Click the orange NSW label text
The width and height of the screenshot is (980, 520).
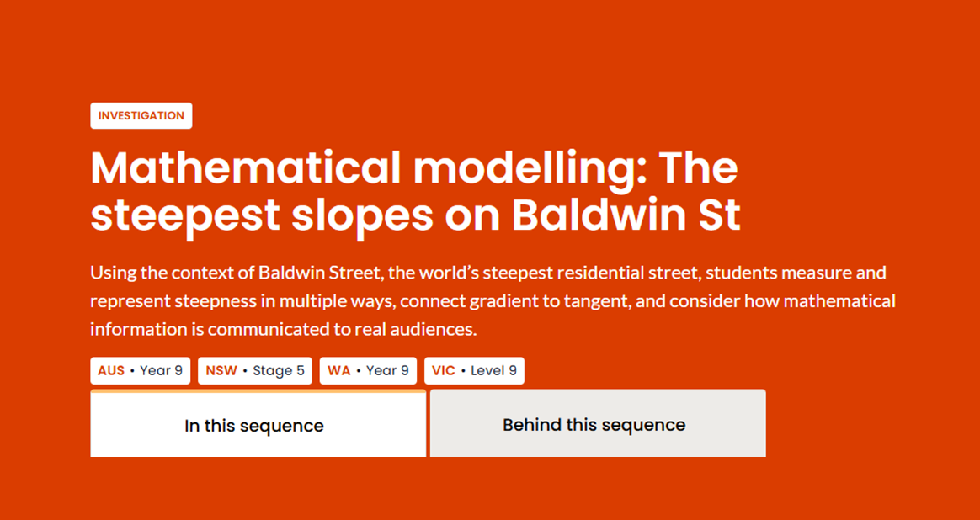point(221,370)
